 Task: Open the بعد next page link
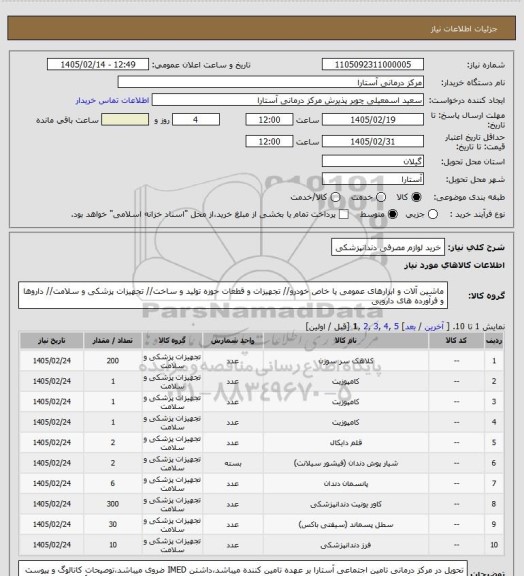pyautogui.click(x=410, y=326)
